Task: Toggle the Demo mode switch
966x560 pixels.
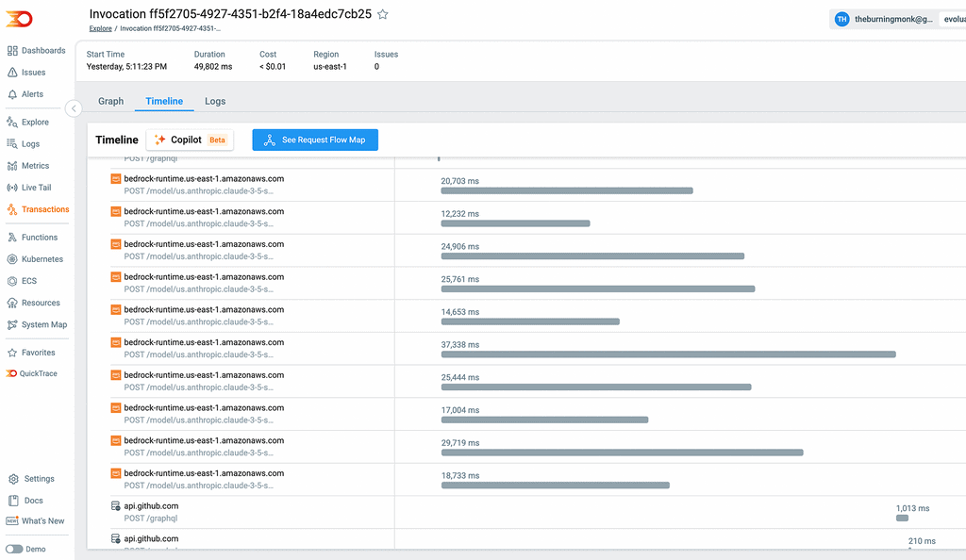Action: click(x=14, y=549)
